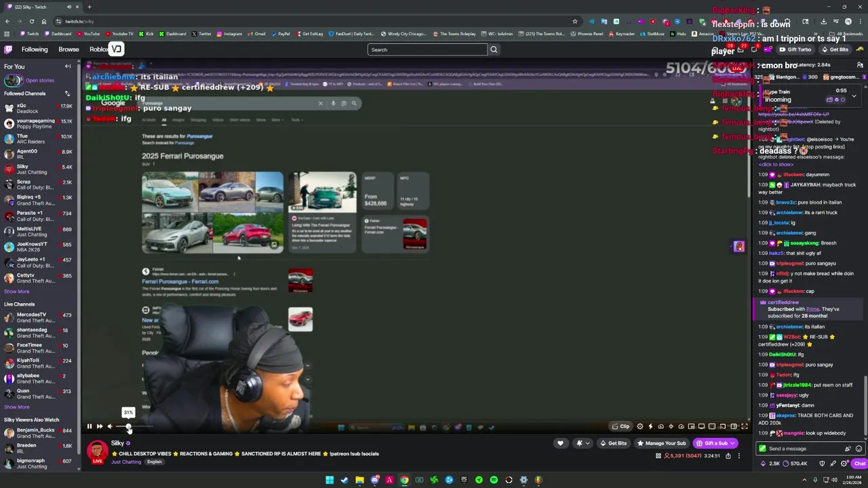The width and height of the screenshot is (868, 488).
Task: Open File Explorer from taskbar
Action: (359, 480)
